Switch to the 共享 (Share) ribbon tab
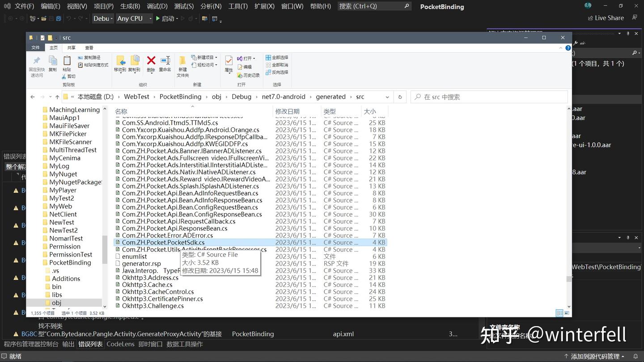 click(72, 48)
